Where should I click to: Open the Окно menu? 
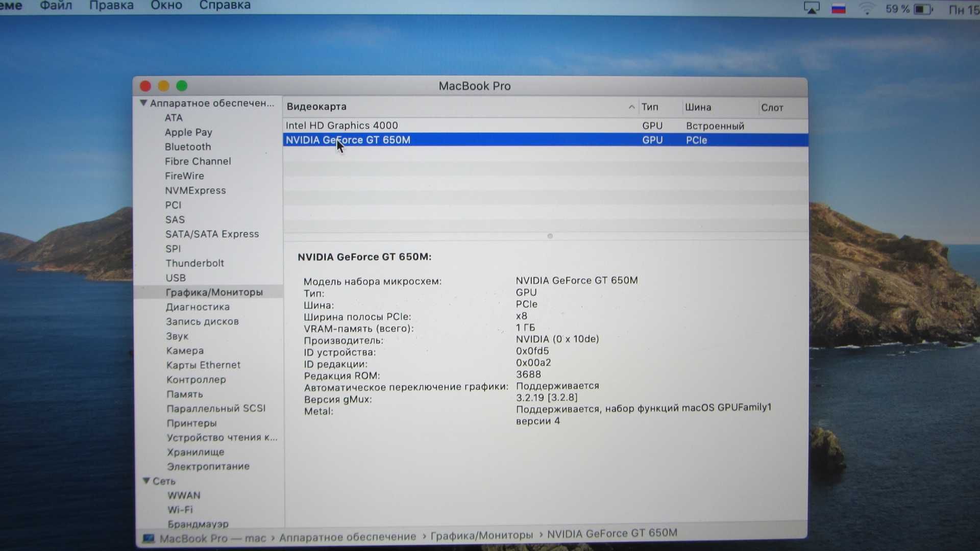pos(166,6)
